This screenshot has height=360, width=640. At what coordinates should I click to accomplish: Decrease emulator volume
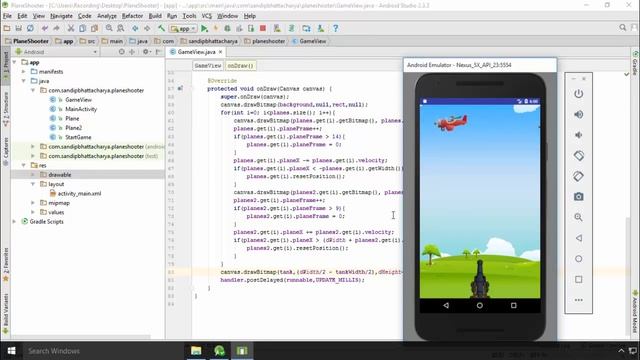(x=578, y=135)
